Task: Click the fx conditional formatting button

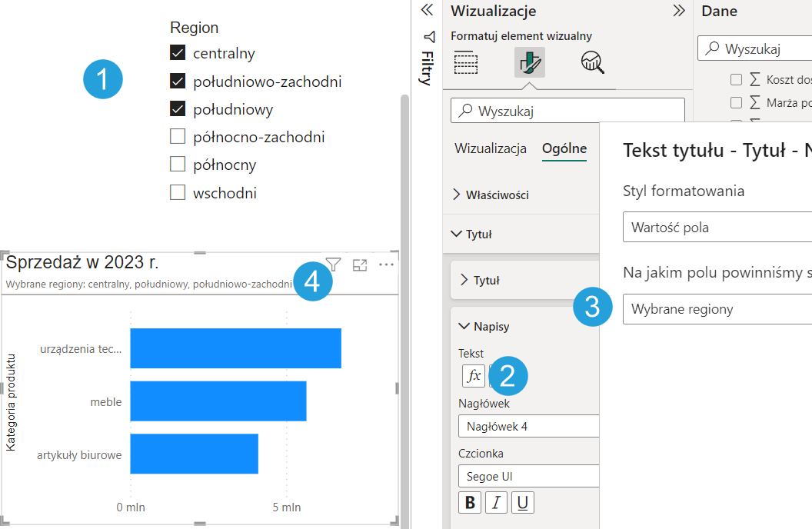Action: tap(474, 376)
